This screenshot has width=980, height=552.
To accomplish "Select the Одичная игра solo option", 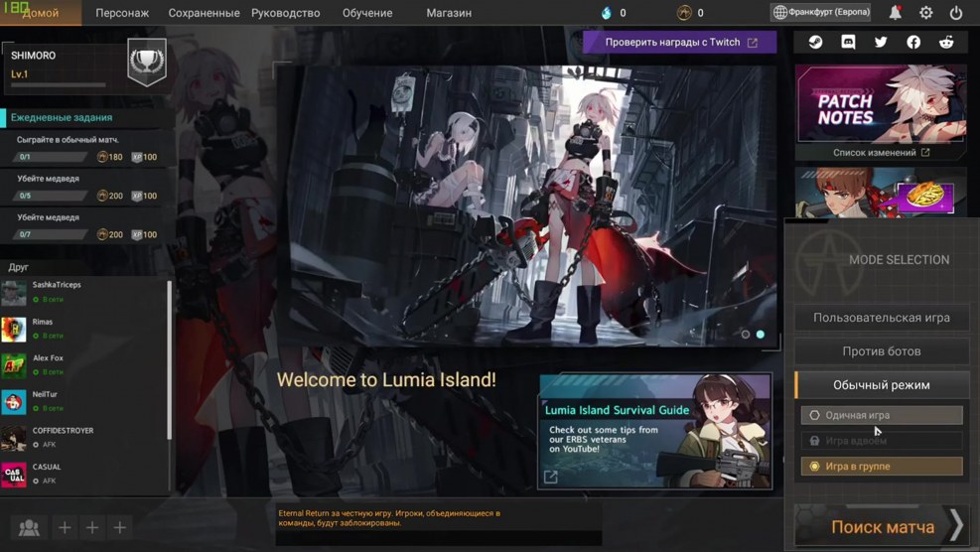I will pyautogui.click(x=882, y=415).
